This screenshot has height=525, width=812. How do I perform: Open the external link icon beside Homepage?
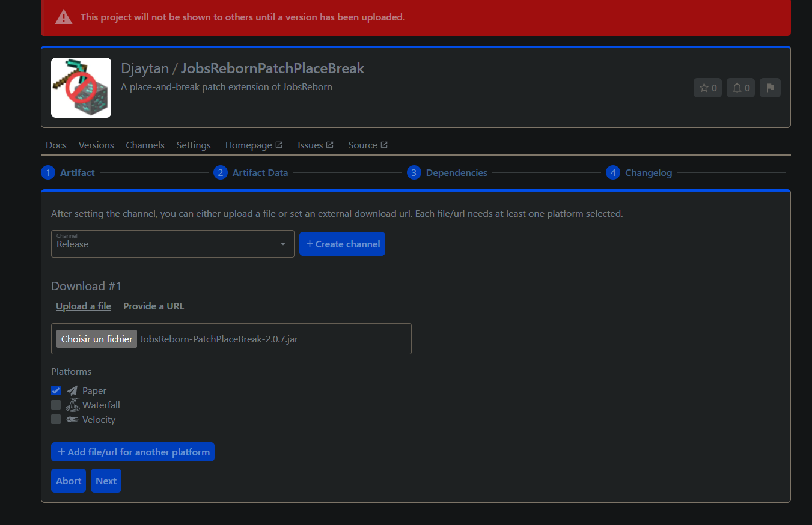279,144
